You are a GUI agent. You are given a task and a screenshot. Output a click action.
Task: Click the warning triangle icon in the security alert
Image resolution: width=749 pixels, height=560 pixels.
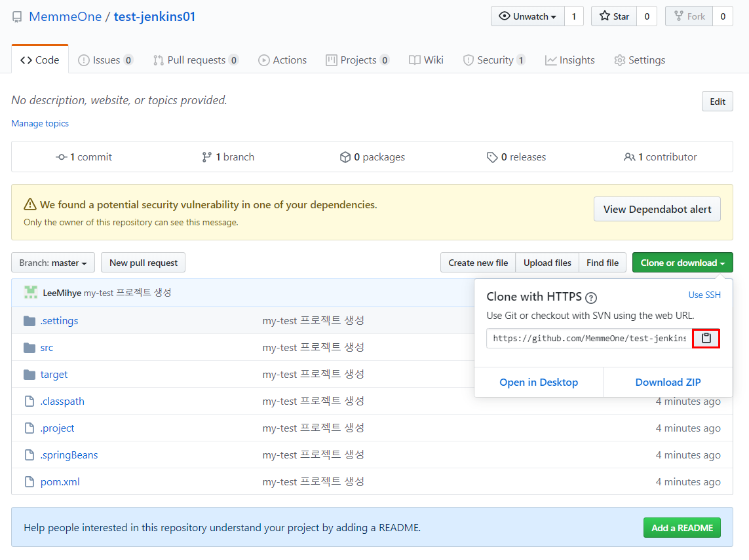(x=30, y=204)
